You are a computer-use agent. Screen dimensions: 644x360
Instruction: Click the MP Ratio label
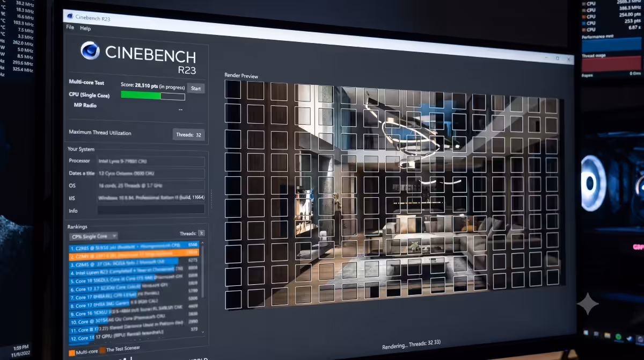coord(85,105)
